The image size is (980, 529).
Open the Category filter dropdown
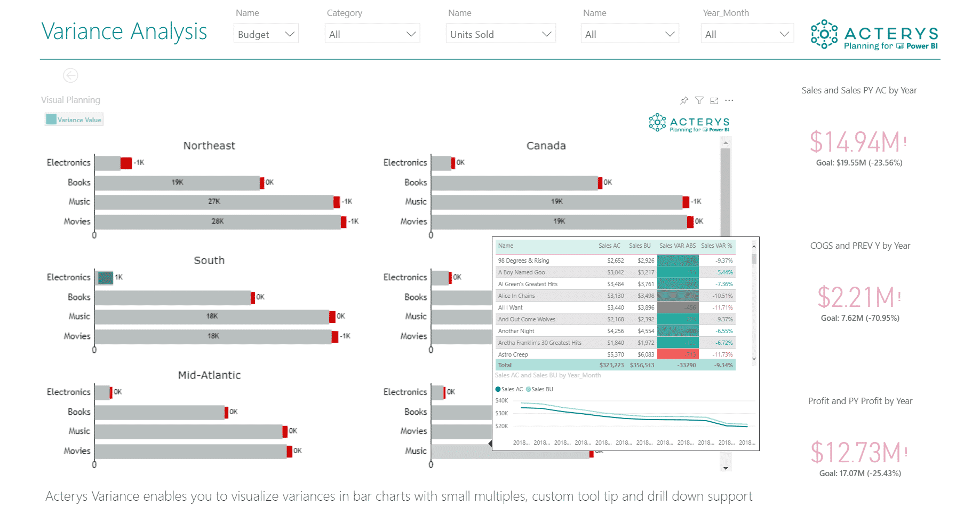pos(372,33)
